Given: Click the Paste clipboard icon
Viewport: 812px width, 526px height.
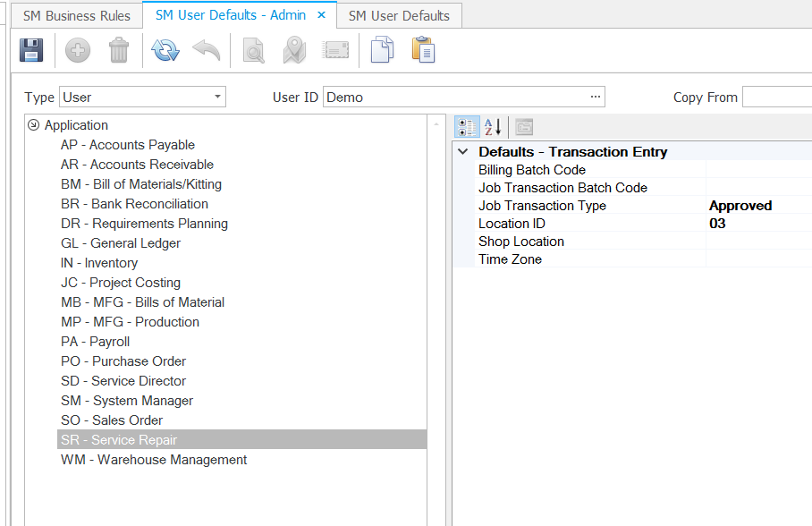Looking at the screenshot, I should (423, 51).
